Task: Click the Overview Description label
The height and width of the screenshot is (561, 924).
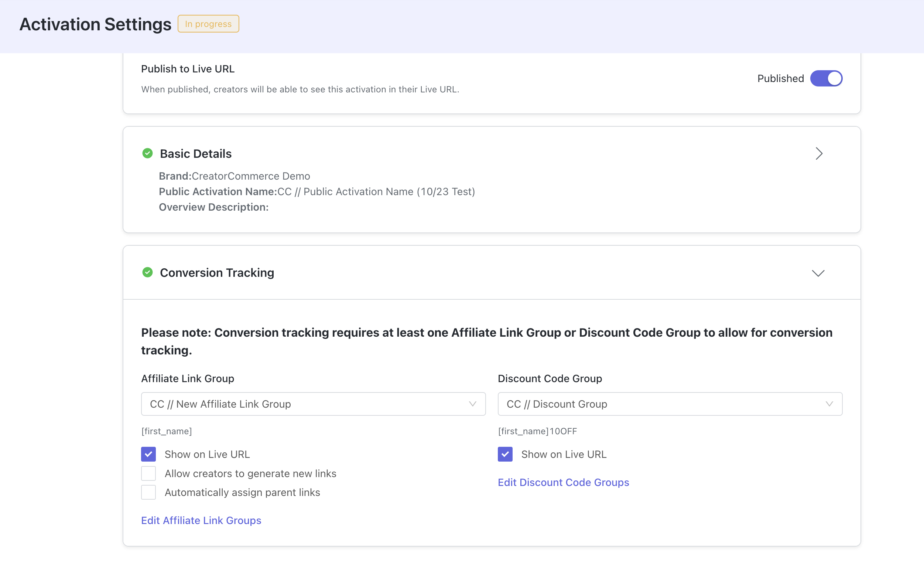Action: click(x=214, y=207)
